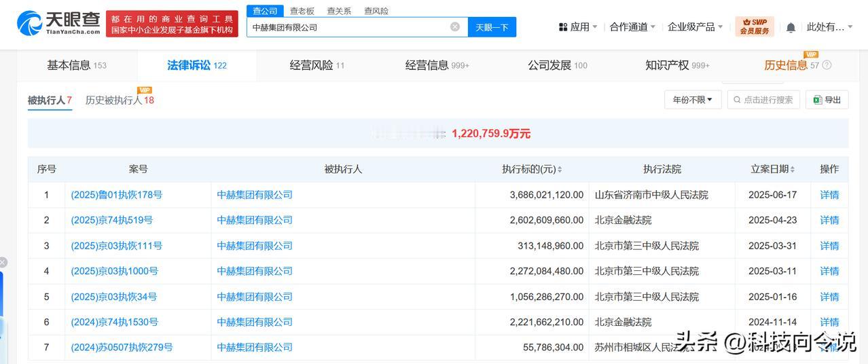Open 详情 for row dated 2024-11-14

click(x=829, y=322)
